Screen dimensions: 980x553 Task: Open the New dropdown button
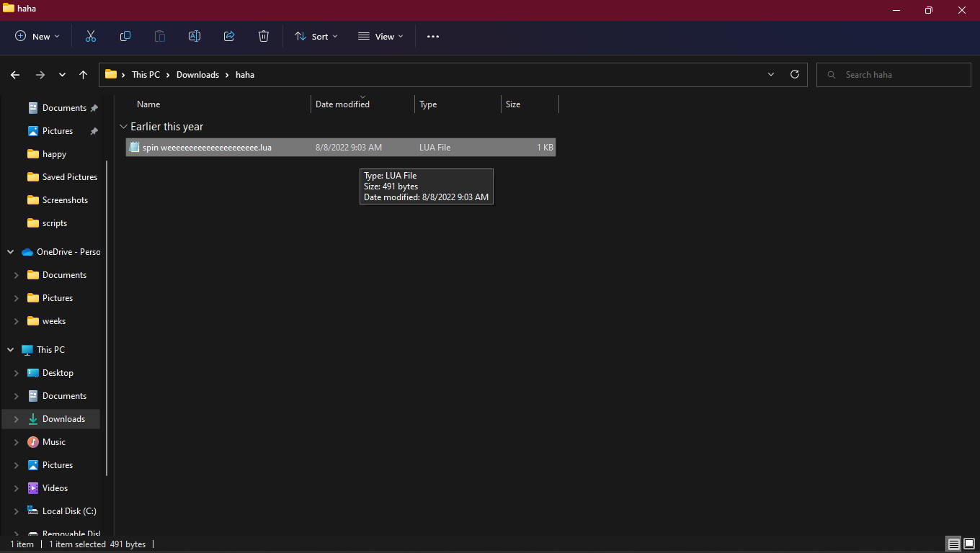click(37, 36)
